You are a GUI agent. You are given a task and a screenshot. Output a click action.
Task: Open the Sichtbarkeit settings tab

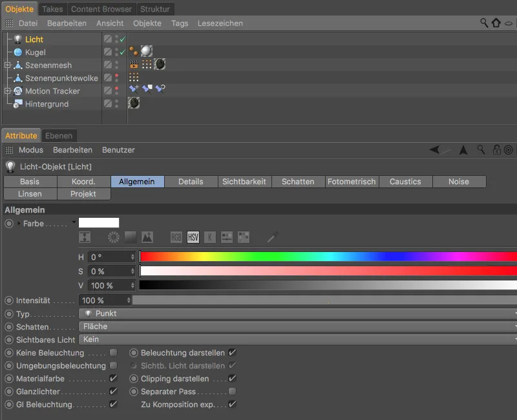(244, 182)
